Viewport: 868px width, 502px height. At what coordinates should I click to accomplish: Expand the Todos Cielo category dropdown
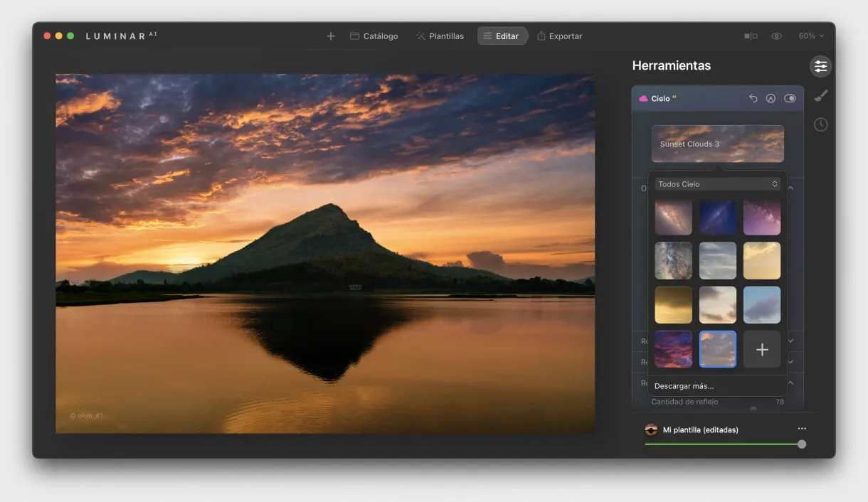coord(717,184)
